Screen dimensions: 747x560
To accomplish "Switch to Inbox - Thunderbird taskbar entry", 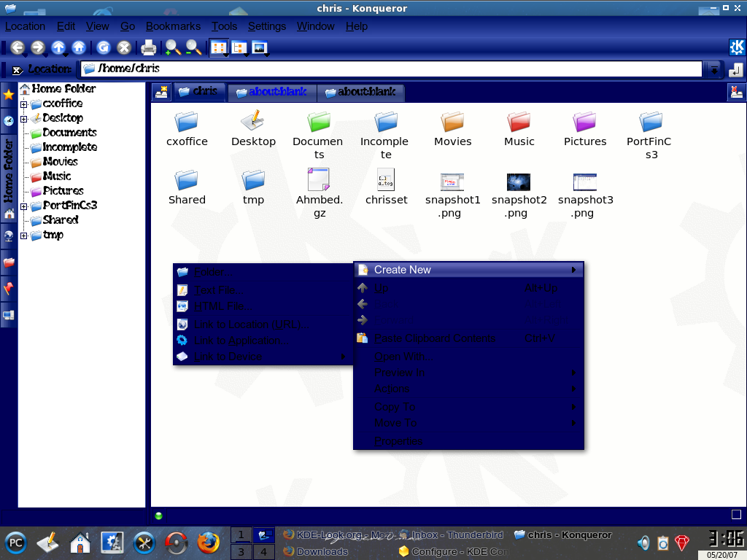I will (451, 534).
